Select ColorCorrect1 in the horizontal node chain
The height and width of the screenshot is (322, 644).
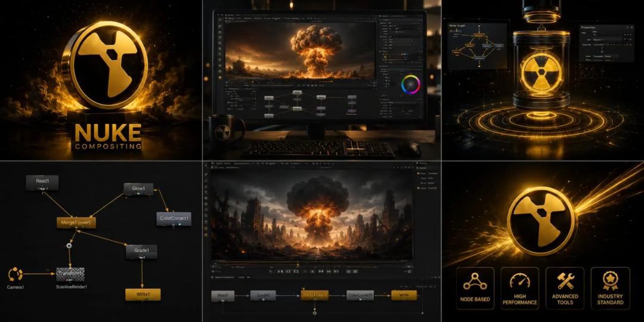[x=360, y=295]
